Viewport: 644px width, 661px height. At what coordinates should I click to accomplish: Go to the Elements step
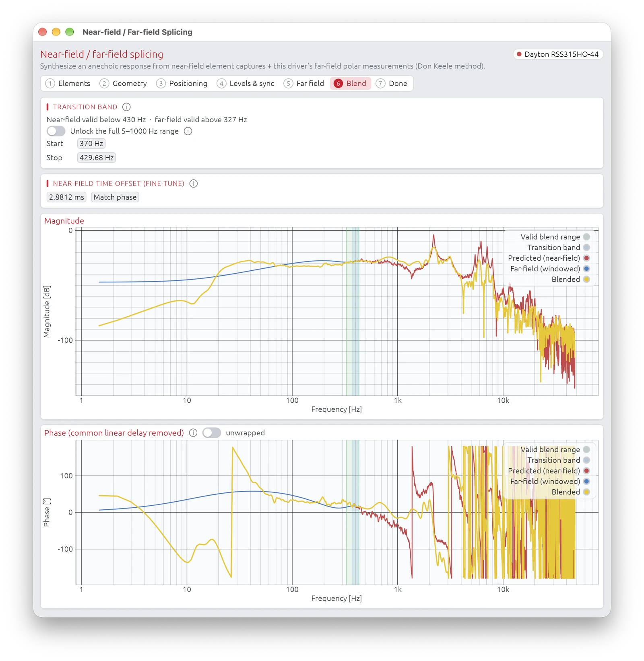tap(68, 83)
